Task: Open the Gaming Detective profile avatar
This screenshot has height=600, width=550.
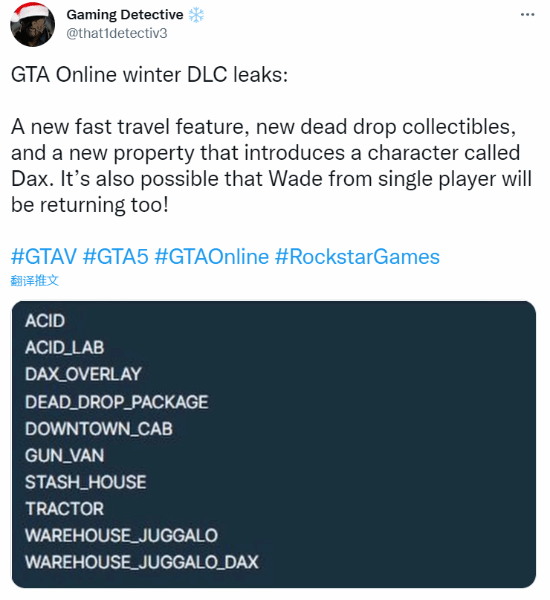Action: [33, 24]
